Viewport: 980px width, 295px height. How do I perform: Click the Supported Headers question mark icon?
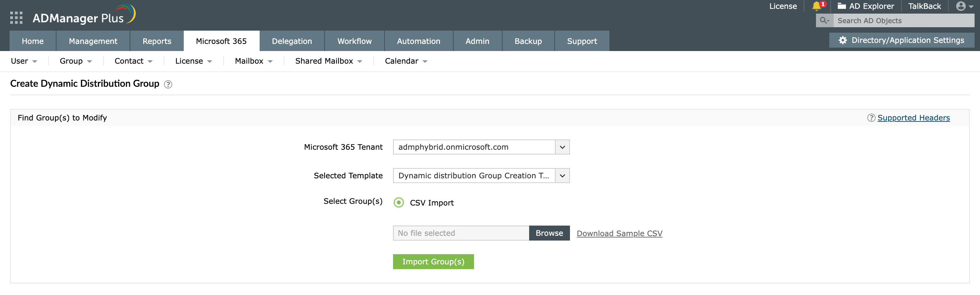(x=871, y=118)
